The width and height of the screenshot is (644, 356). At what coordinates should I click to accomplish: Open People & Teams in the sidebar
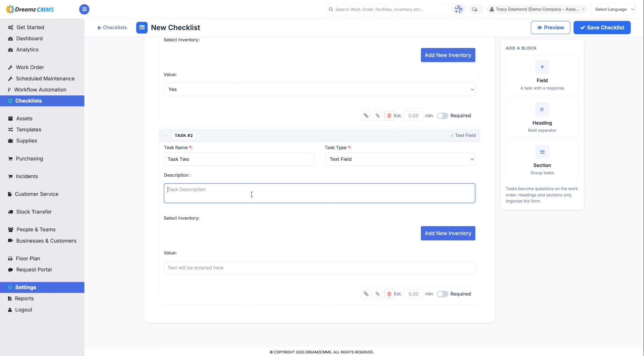click(36, 230)
